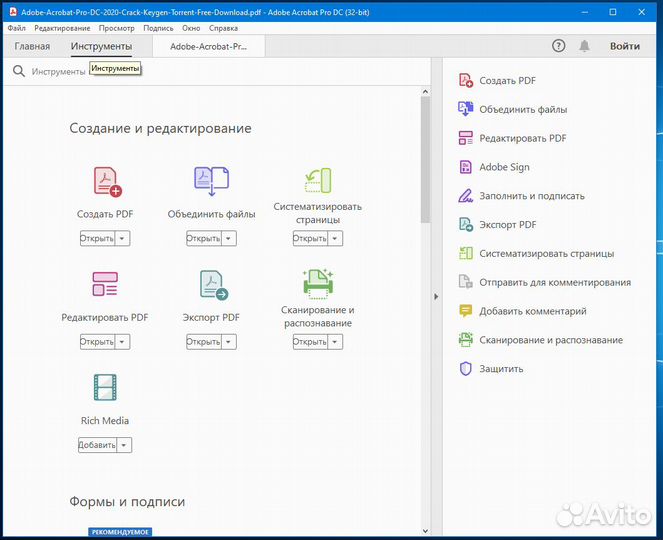Viewport: 663px width, 540px height.
Task: Click the vertical scrollbar thumb
Action: [x=425, y=160]
